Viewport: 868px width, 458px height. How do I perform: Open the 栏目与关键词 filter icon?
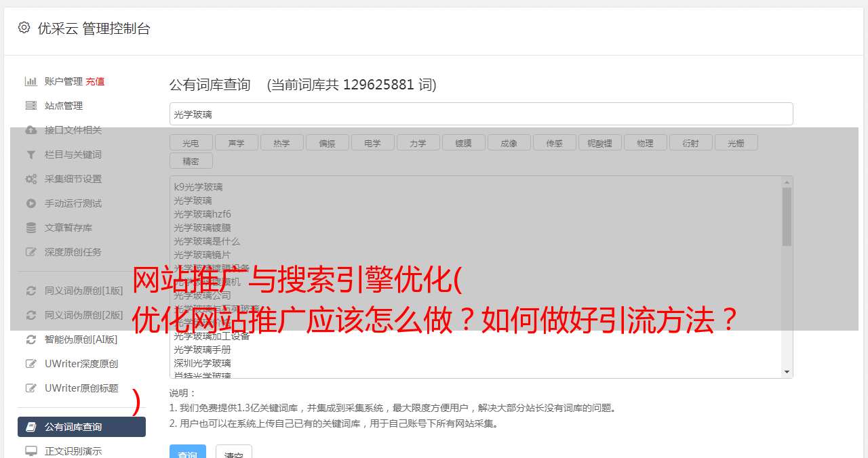(31, 154)
